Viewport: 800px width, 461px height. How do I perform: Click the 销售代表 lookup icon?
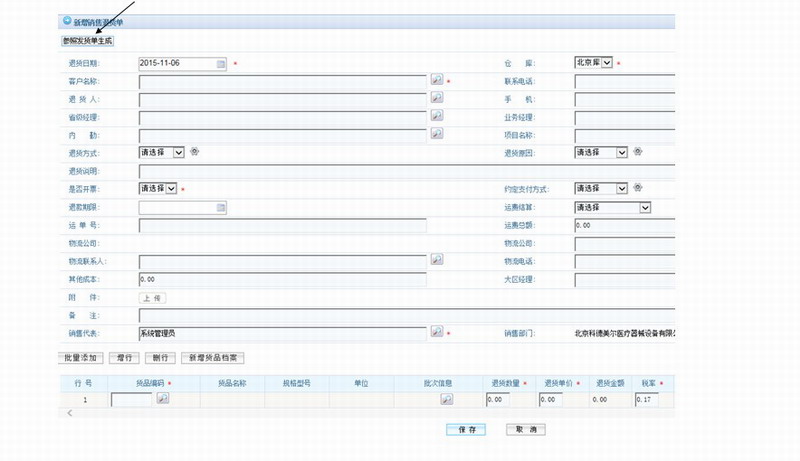436,332
